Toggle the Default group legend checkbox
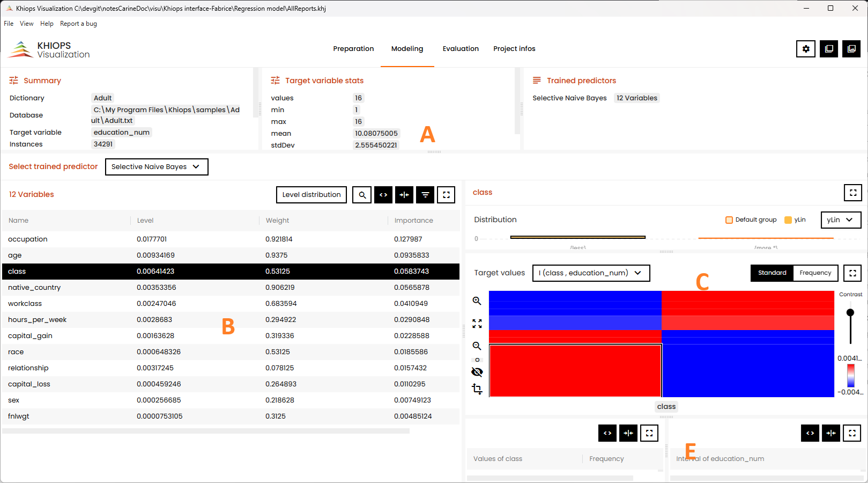The image size is (868, 483). point(729,220)
